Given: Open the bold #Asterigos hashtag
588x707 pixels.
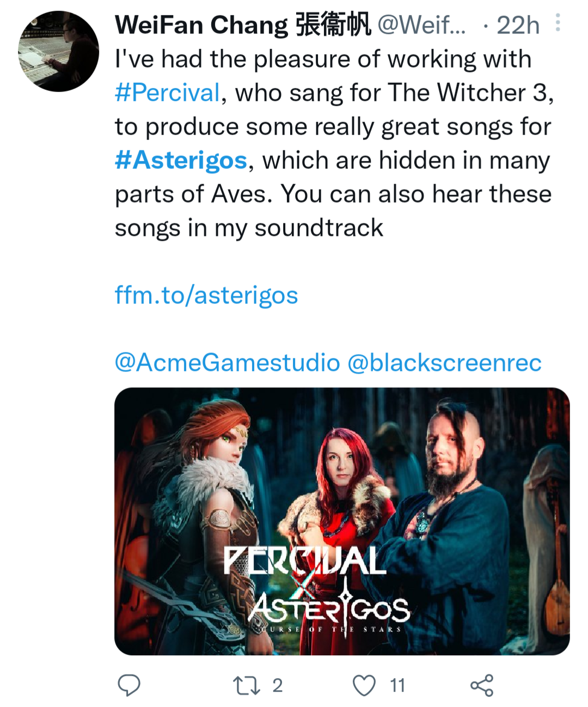Looking at the screenshot, I should pos(181,160).
